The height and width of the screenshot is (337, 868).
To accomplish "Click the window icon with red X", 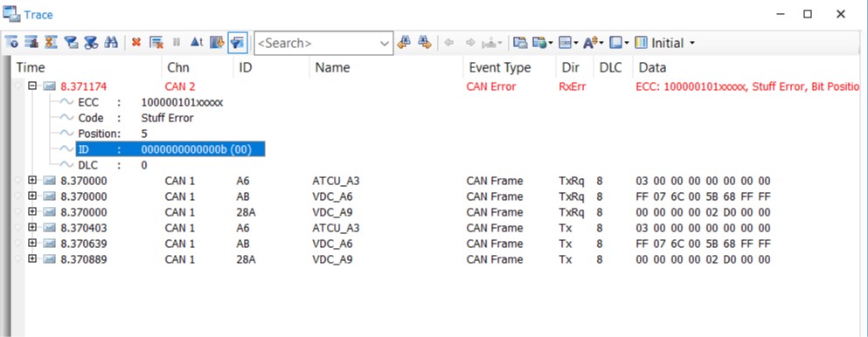I will [156, 43].
